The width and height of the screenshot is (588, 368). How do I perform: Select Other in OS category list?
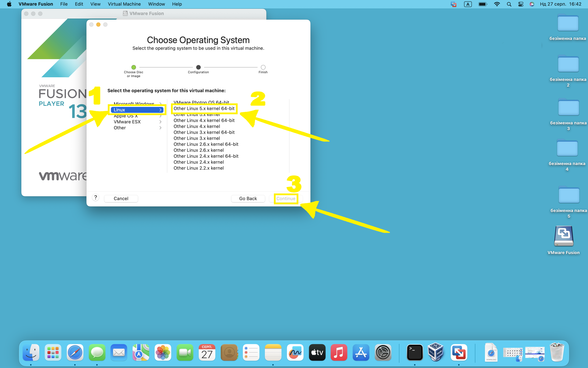pos(120,128)
